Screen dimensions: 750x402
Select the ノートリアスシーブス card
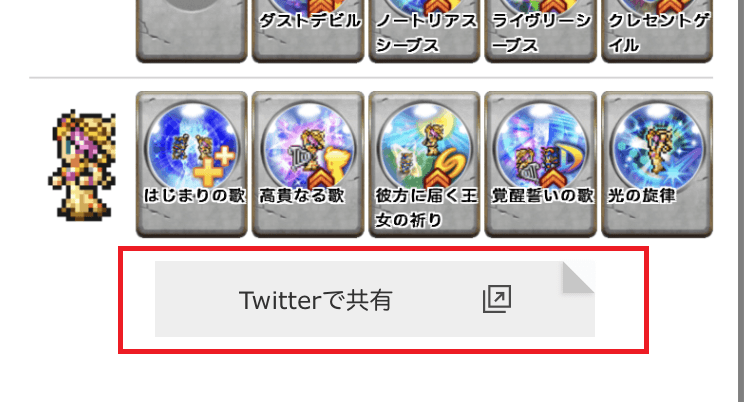coord(424,31)
